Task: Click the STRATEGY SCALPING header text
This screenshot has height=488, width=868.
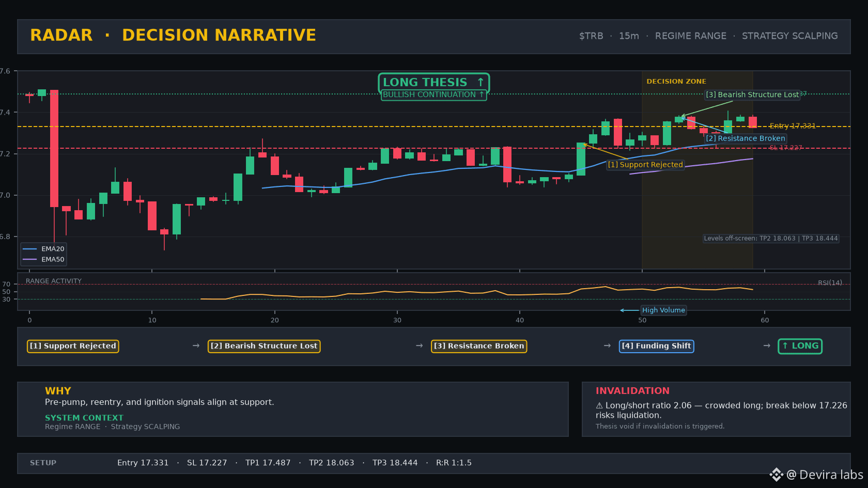Action: point(790,36)
